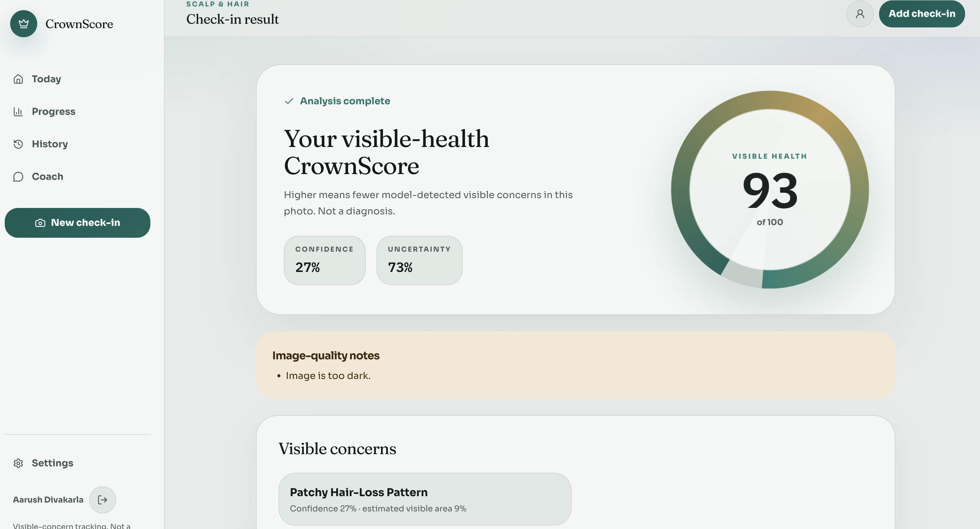Click the History clock icon
This screenshot has width=980, height=529.
(x=18, y=144)
